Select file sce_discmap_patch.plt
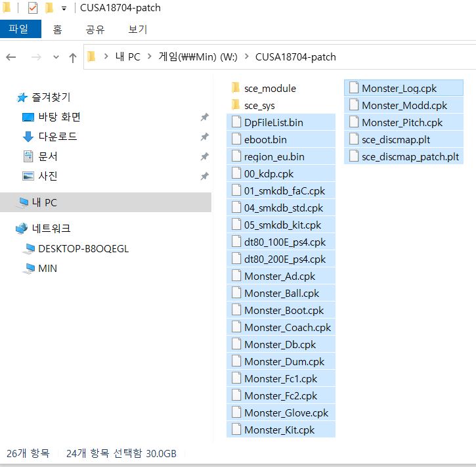Viewport: 476px width, 467px height. pos(403,157)
